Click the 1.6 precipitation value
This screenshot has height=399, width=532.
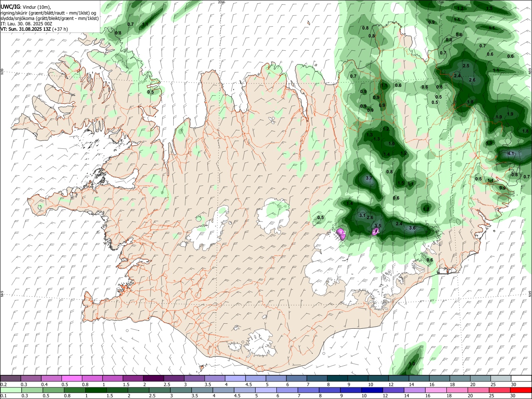point(392,144)
